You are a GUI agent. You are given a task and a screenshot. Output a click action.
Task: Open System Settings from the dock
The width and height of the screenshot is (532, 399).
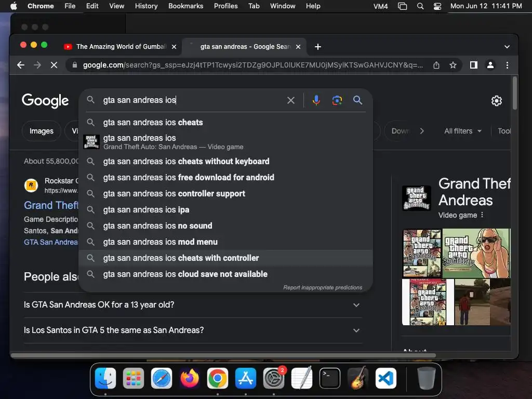[x=274, y=378]
